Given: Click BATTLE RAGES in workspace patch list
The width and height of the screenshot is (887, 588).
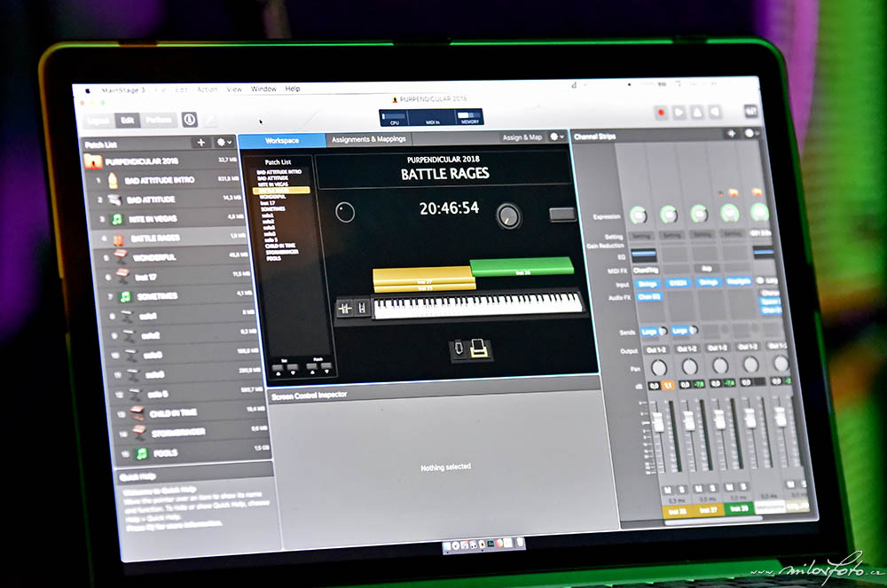Looking at the screenshot, I should coord(281,191).
